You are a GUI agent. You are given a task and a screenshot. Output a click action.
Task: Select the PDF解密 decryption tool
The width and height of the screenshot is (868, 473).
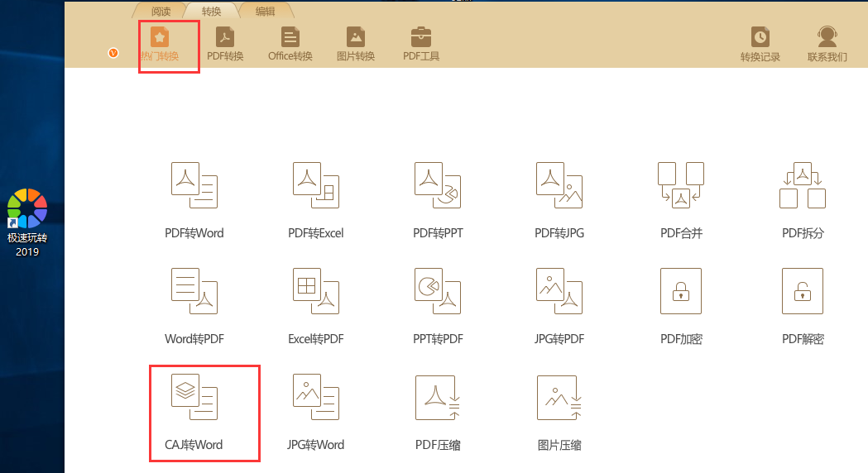click(803, 306)
